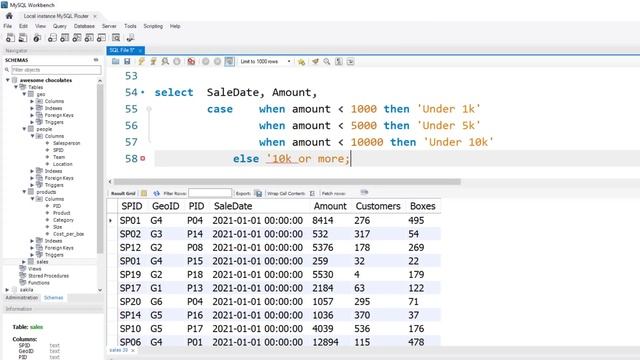
Task: Reconnect to DBMS toolbar icon
Action: click(130, 38)
